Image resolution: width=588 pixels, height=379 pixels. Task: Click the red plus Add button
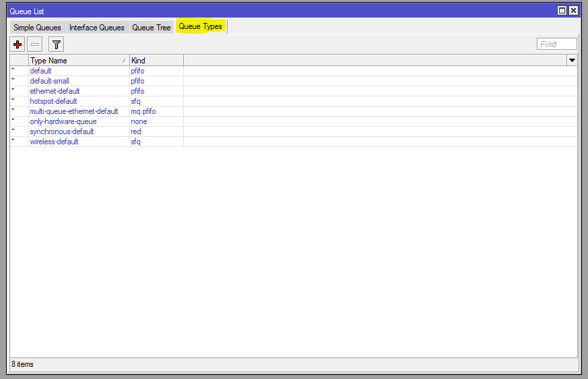click(x=18, y=45)
